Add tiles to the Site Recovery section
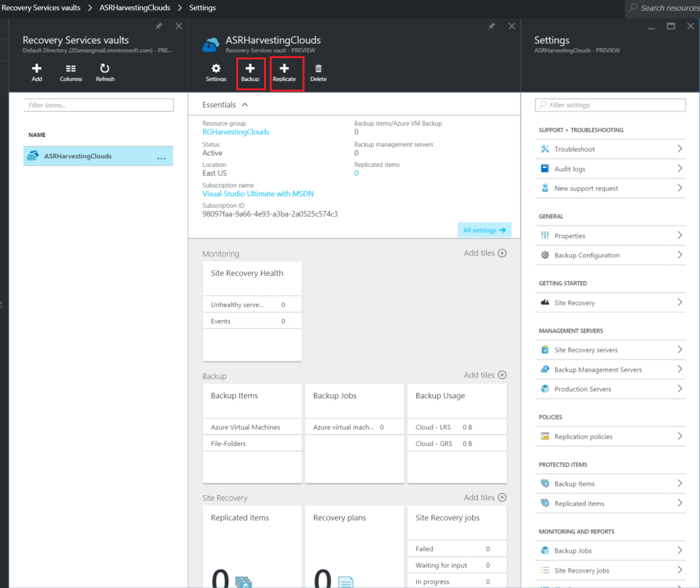700x588 pixels. [x=485, y=498]
